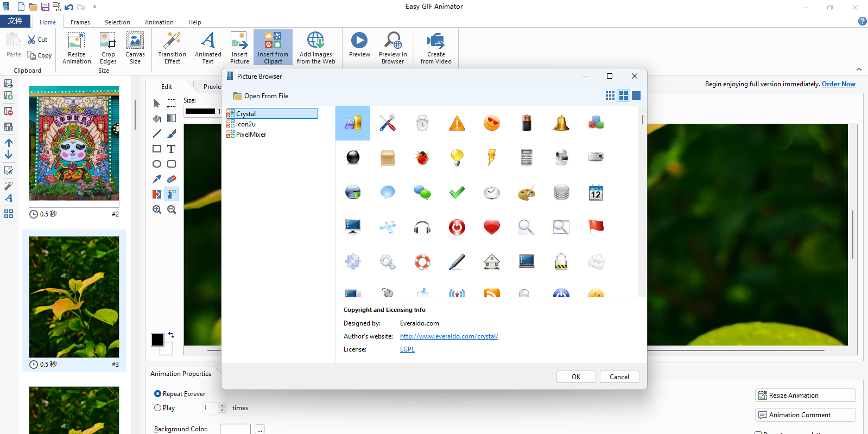This screenshot has width=868, height=434.
Task: Select the Icon2u clipart library
Action: tap(245, 124)
